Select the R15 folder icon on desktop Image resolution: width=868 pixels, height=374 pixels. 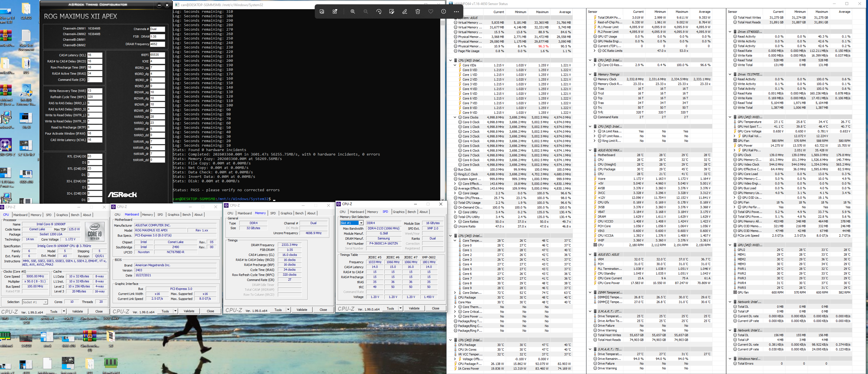(x=26, y=66)
